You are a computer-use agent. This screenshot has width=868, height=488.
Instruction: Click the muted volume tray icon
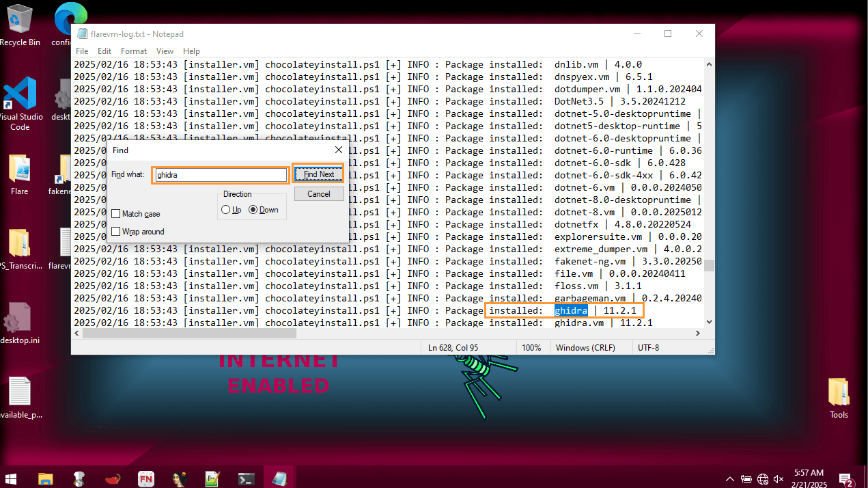pos(779,479)
